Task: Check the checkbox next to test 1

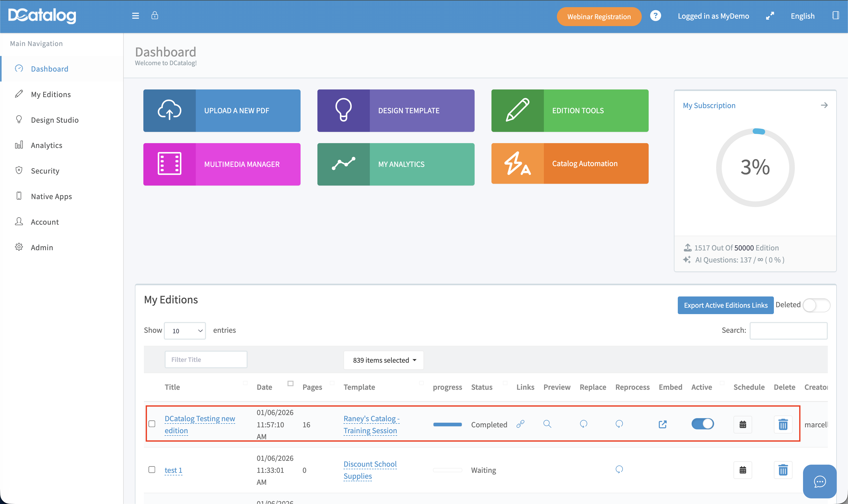Action: click(x=152, y=470)
